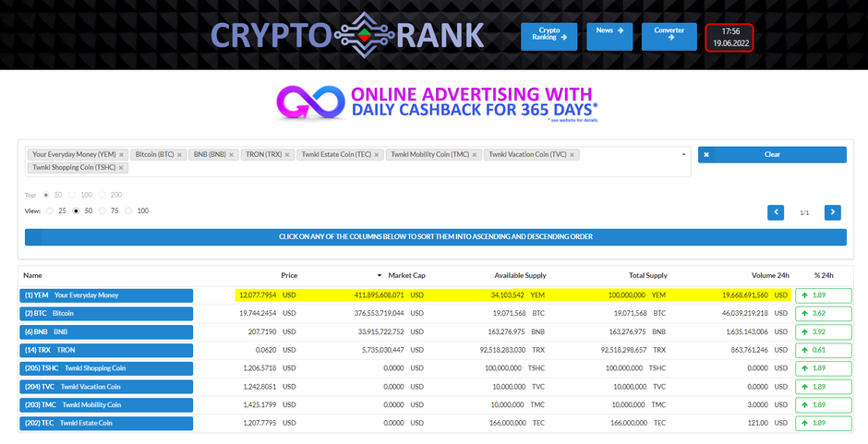Open (204) TVC Twnkl Vacation Coin

click(x=106, y=387)
